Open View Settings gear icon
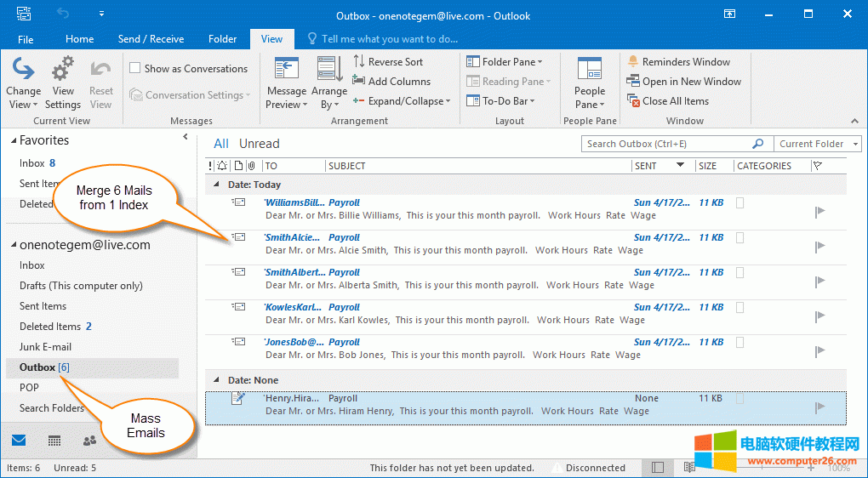Image resolution: width=868 pixels, height=478 pixels. [x=62, y=70]
